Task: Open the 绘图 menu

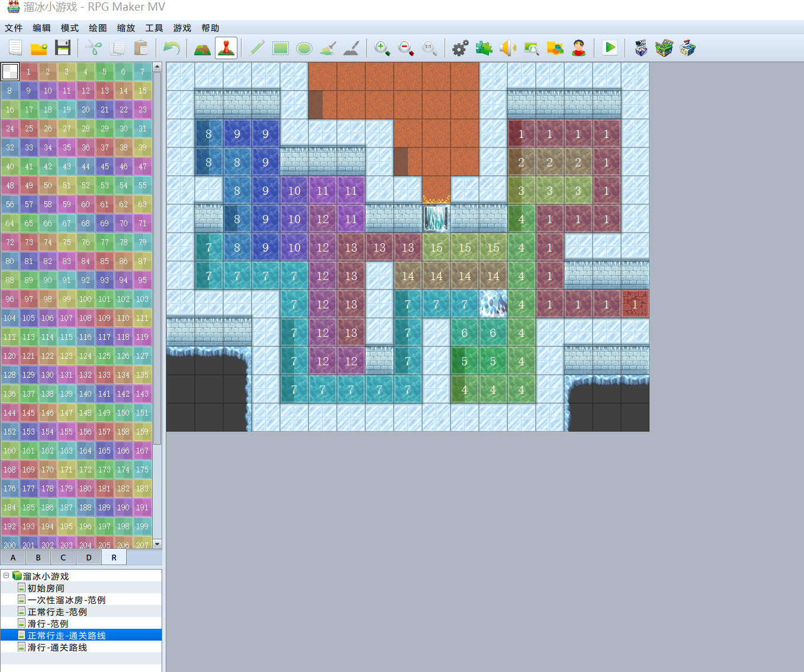Action: click(98, 28)
